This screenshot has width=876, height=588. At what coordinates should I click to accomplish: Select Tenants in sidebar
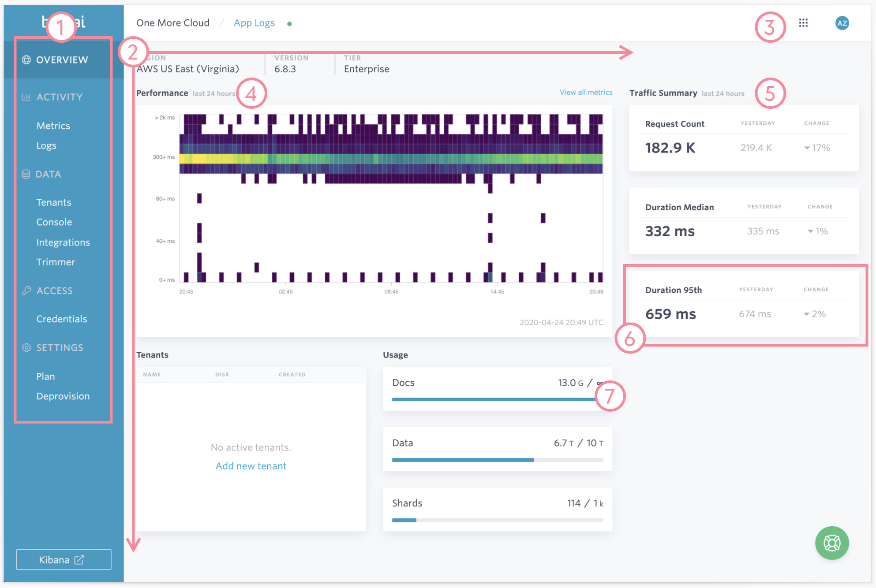54,202
